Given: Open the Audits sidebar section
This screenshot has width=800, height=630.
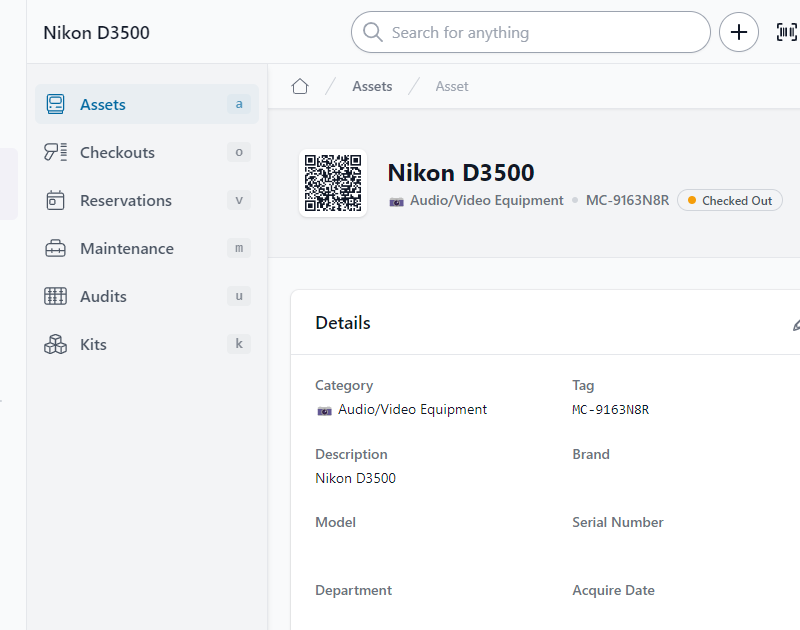Looking at the screenshot, I should [x=147, y=296].
